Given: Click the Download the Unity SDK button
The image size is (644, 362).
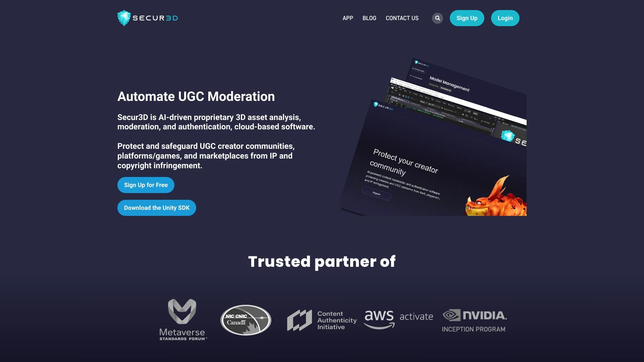Looking at the screenshot, I should tap(157, 208).
